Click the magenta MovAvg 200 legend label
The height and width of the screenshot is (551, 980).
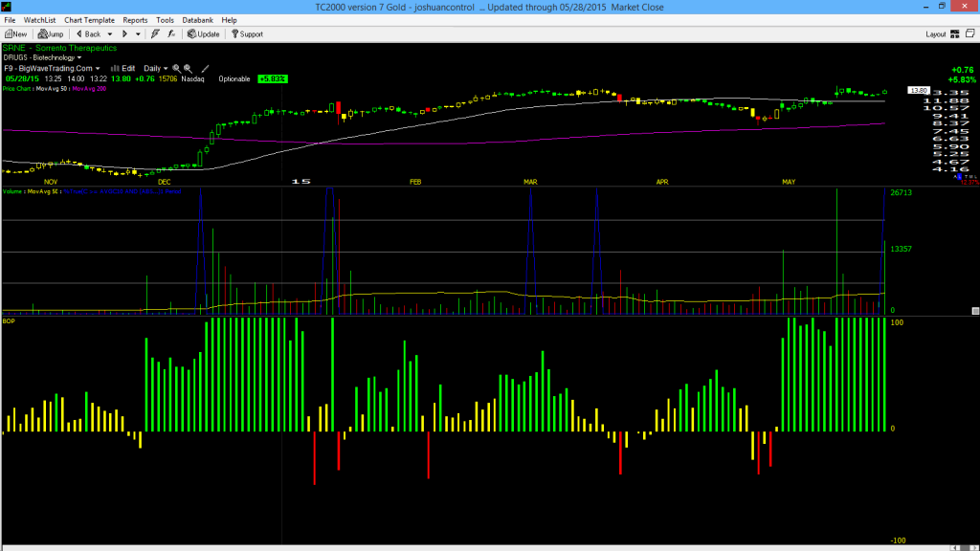click(x=89, y=89)
